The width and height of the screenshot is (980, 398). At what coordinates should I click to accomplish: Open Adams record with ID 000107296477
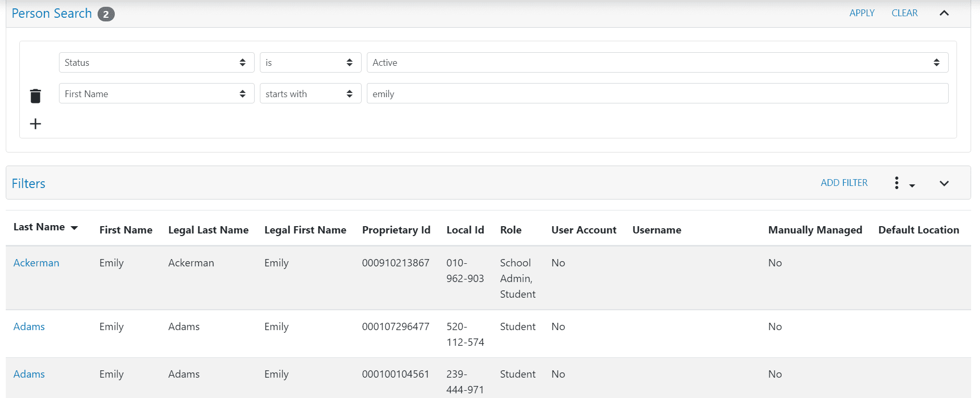click(29, 326)
